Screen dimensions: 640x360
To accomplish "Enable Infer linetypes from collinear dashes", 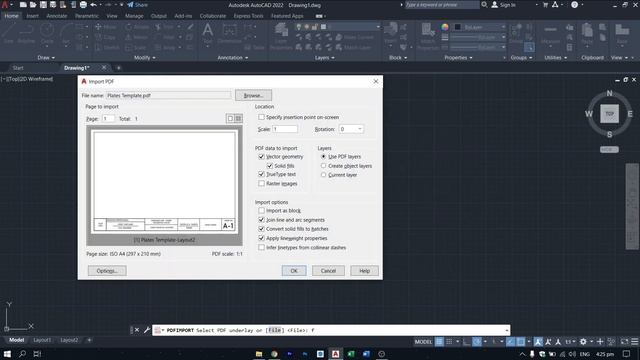I will click(x=261, y=247).
